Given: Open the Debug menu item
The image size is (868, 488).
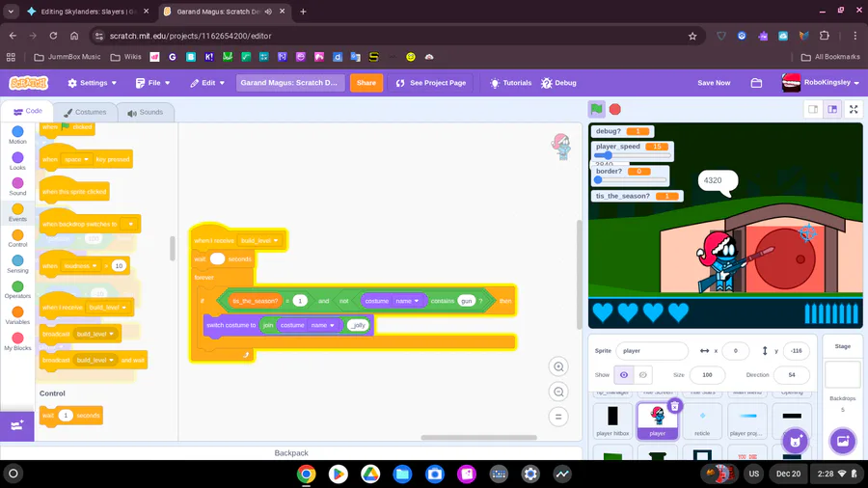Looking at the screenshot, I should (x=558, y=83).
